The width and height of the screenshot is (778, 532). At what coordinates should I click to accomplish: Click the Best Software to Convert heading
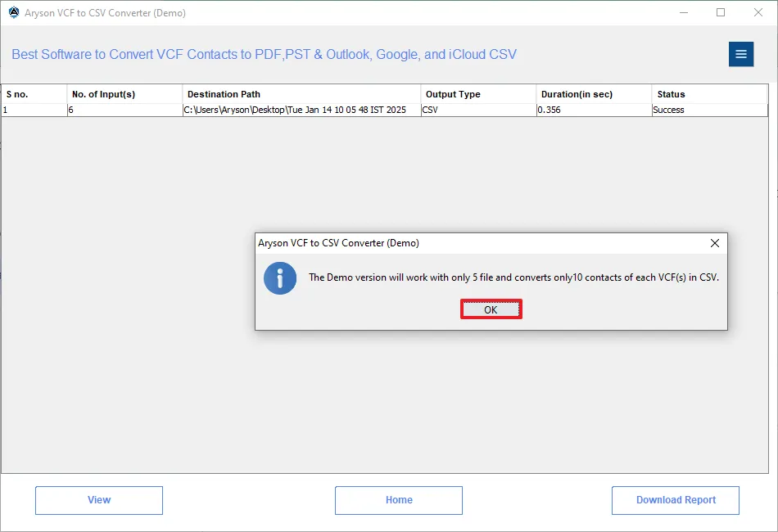[264, 54]
